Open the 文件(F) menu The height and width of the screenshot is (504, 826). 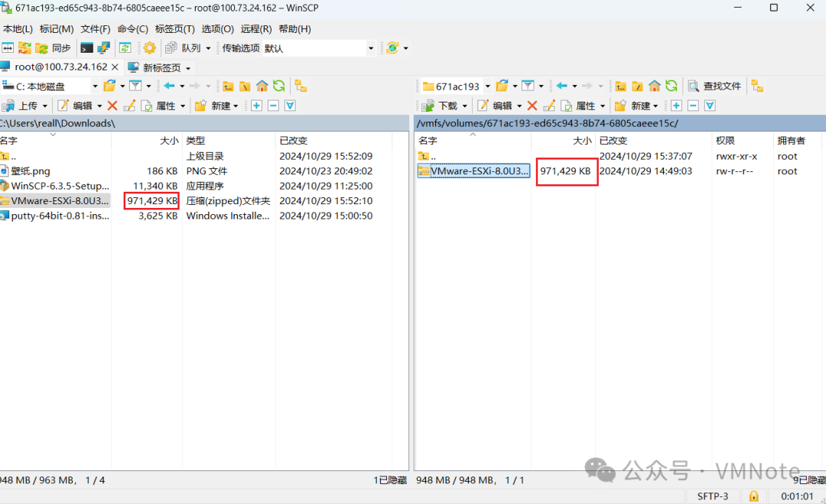[x=96, y=29]
